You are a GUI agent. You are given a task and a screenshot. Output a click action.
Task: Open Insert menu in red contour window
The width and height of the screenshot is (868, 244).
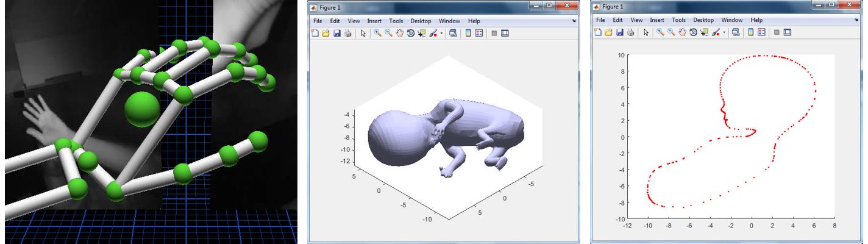coord(657,20)
